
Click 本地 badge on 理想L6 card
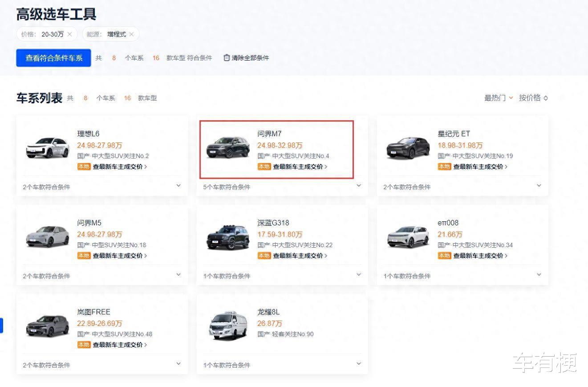click(x=84, y=167)
